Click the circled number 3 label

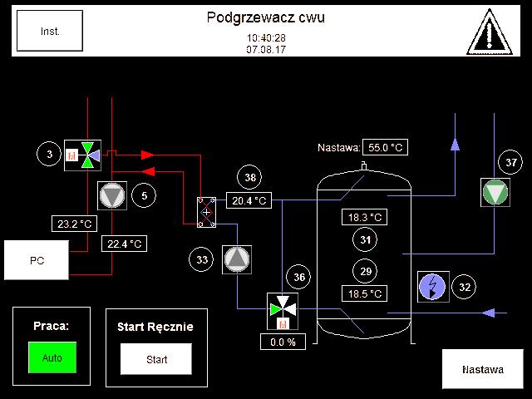(49, 154)
